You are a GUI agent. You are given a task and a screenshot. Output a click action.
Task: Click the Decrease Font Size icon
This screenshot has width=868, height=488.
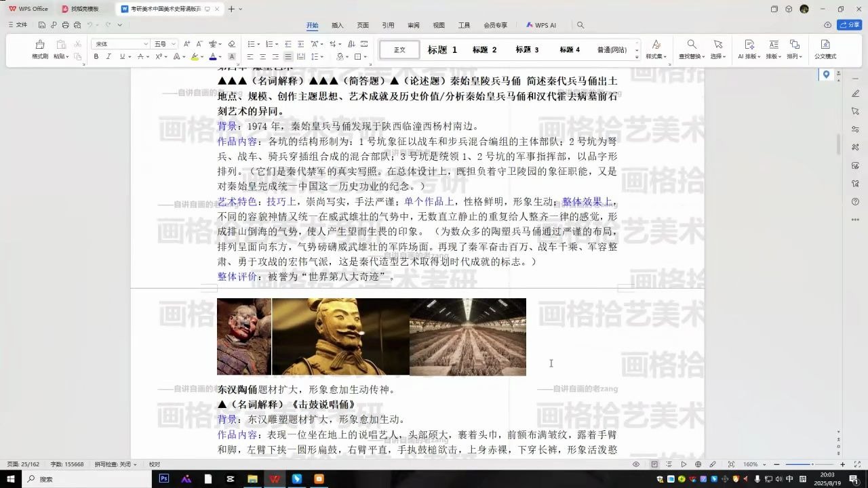(199, 44)
